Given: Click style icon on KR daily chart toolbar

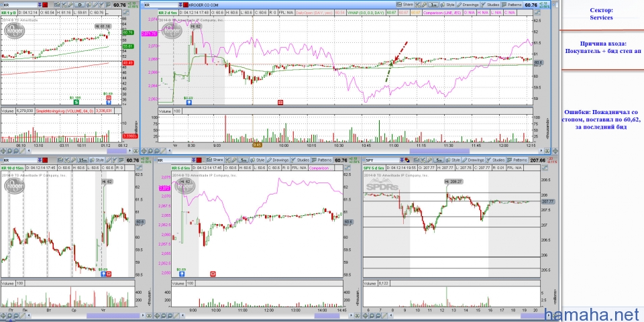Looking at the screenshot, I should click(89, 5).
